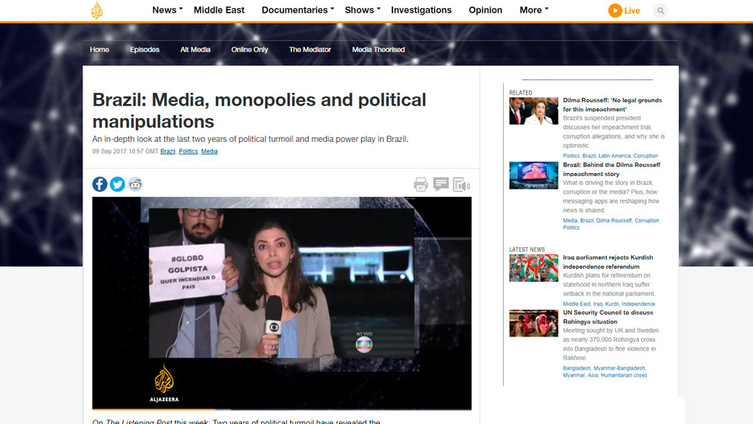
Task: Select the Online Only tab
Action: 249,49
